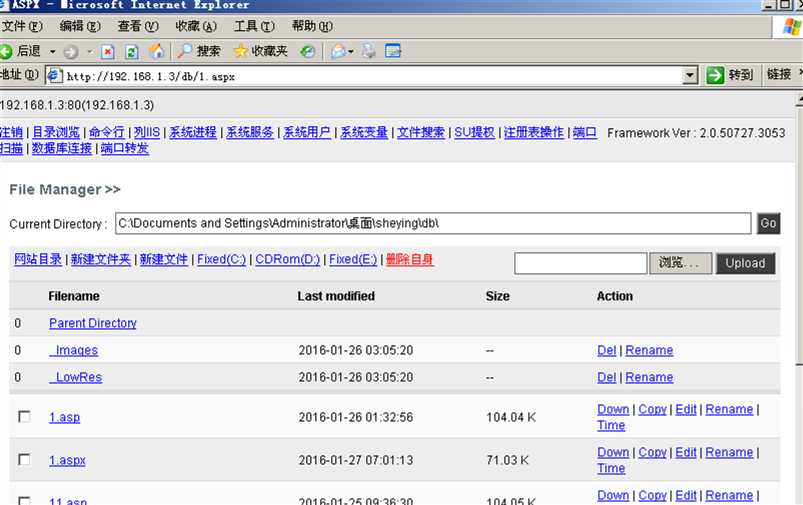The height and width of the screenshot is (505, 803).
Task: Open the 命令行 command line link
Action: click(107, 133)
